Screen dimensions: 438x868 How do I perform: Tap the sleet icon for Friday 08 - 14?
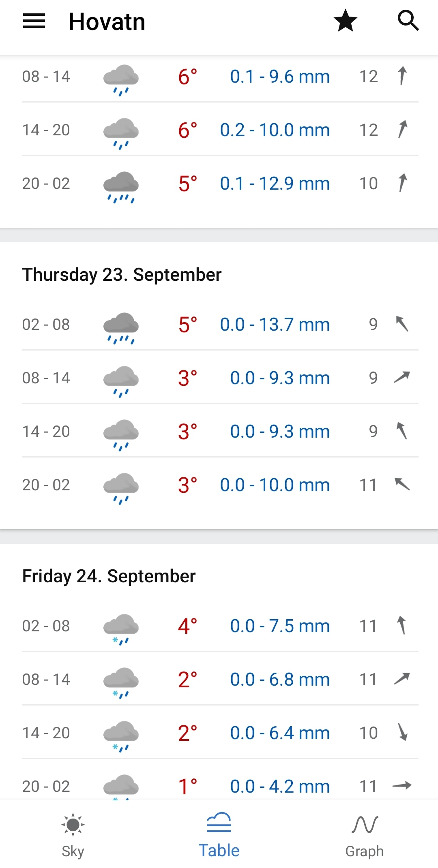(121, 682)
